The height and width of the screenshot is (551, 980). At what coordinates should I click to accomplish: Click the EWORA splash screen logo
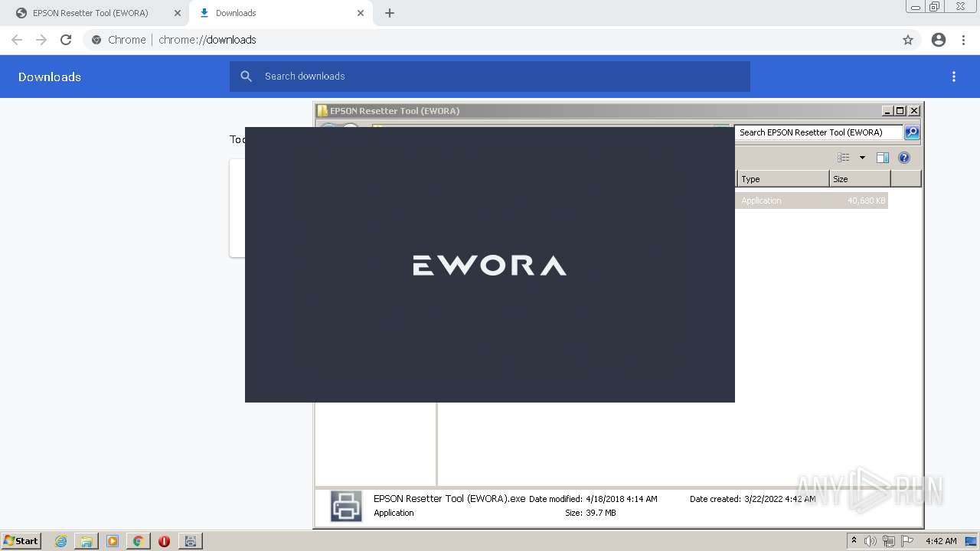point(490,266)
